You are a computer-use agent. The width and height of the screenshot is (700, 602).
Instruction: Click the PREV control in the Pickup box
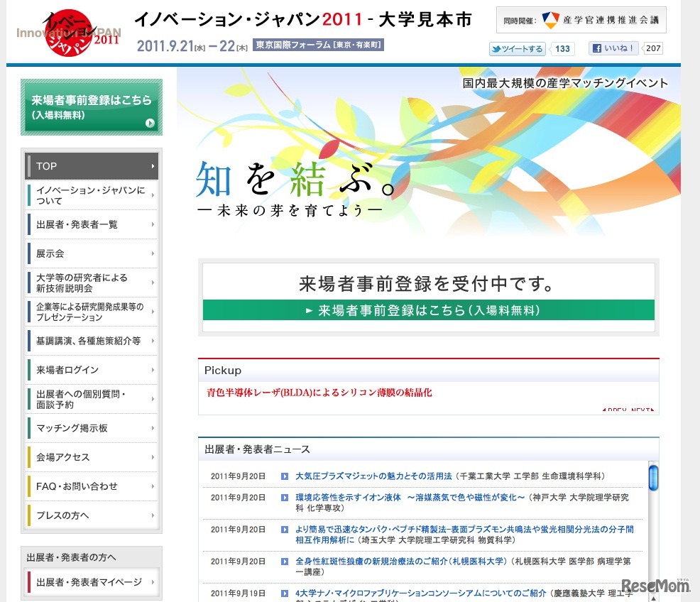(607, 410)
